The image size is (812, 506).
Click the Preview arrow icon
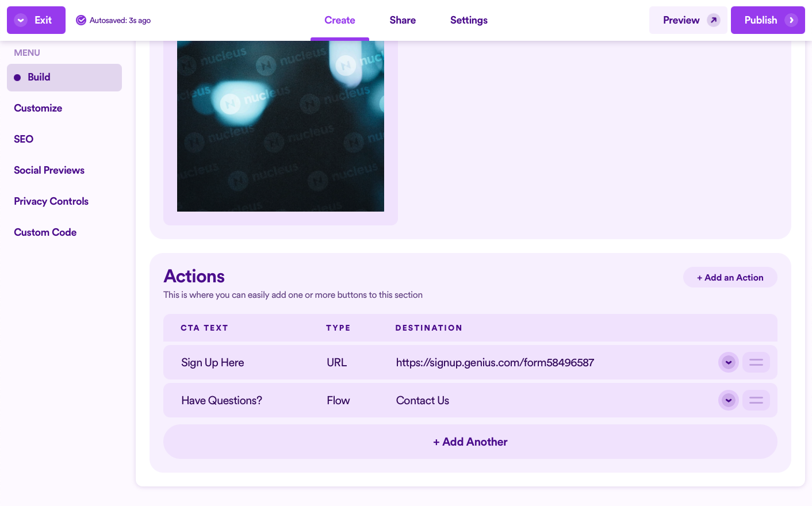[x=714, y=20]
